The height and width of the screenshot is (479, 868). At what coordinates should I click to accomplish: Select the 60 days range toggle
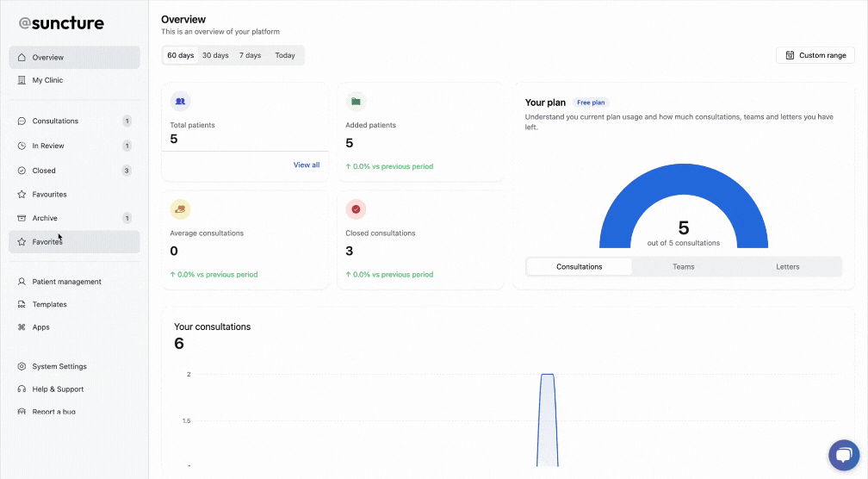[181, 55]
